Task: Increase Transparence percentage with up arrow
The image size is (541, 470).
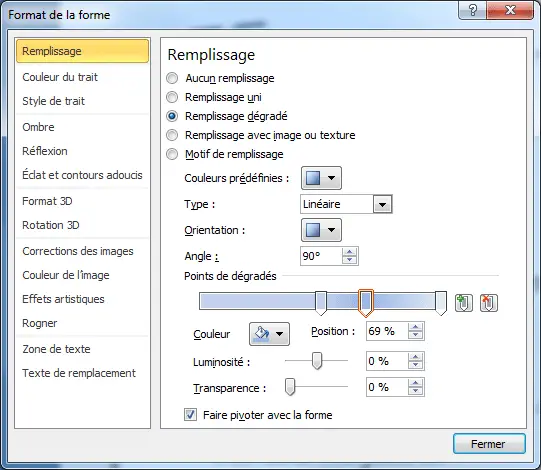Action: [415, 383]
